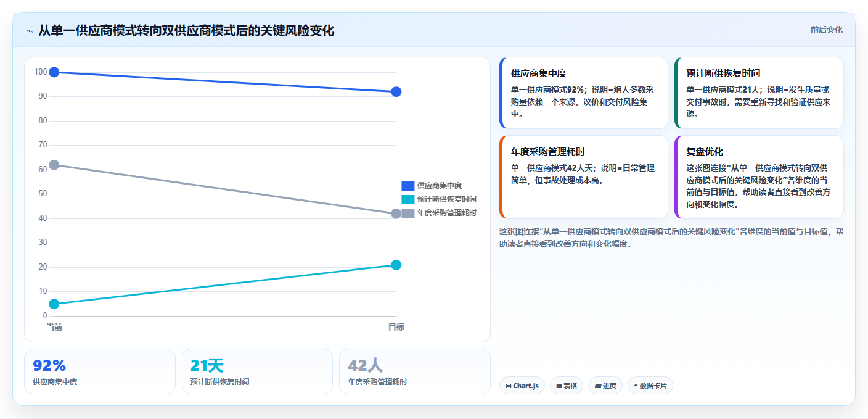
Task: Click the square icon in the 表格 chip
Action: point(559,386)
